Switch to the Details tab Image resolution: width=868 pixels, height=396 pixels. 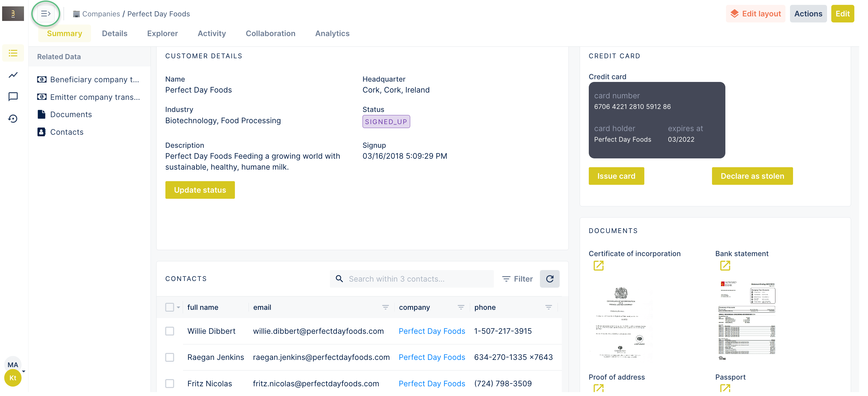click(114, 33)
